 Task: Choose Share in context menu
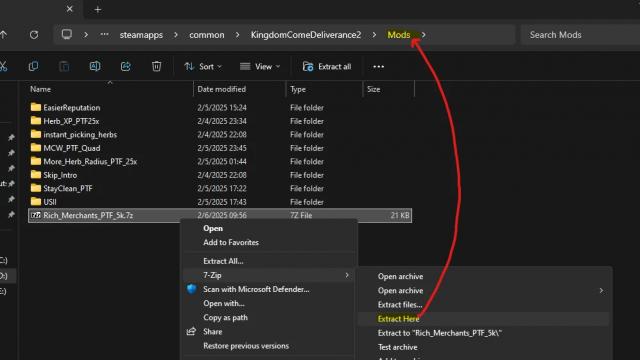(x=213, y=332)
